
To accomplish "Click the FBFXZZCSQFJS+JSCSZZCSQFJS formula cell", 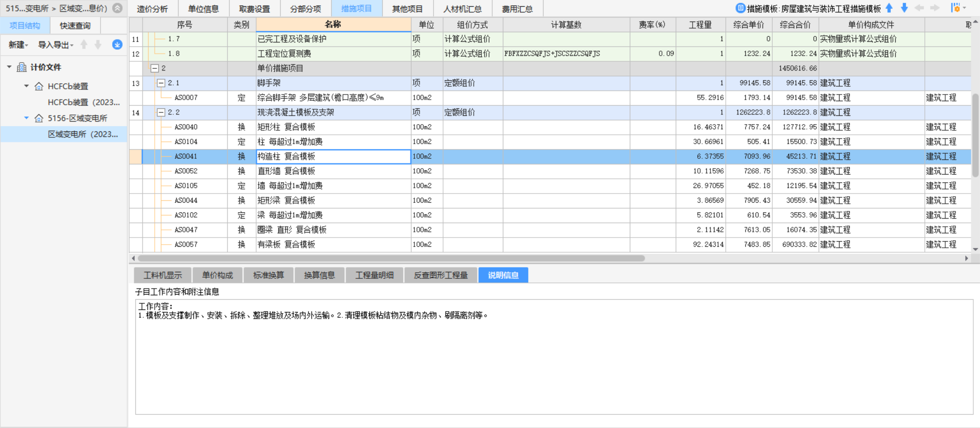I will pyautogui.click(x=566, y=54).
